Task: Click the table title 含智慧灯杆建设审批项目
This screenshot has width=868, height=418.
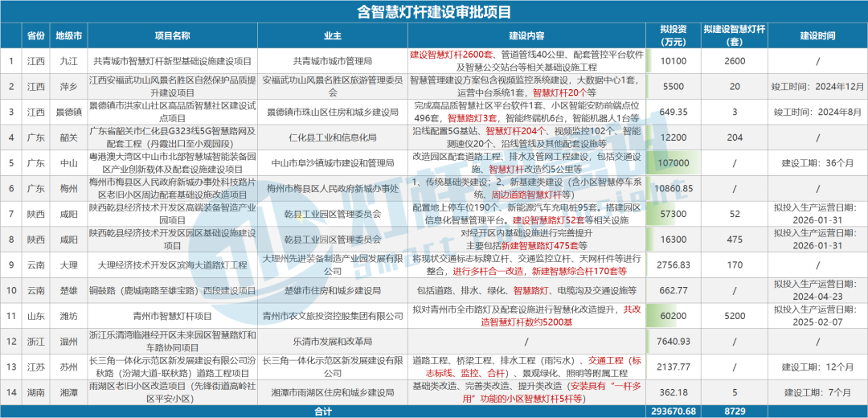Action: click(x=434, y=11)
